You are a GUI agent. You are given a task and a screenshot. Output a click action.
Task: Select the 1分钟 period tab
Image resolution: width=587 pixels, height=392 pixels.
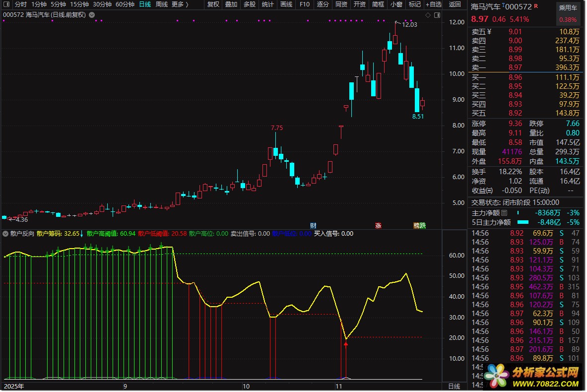click(x=39, y=4)
